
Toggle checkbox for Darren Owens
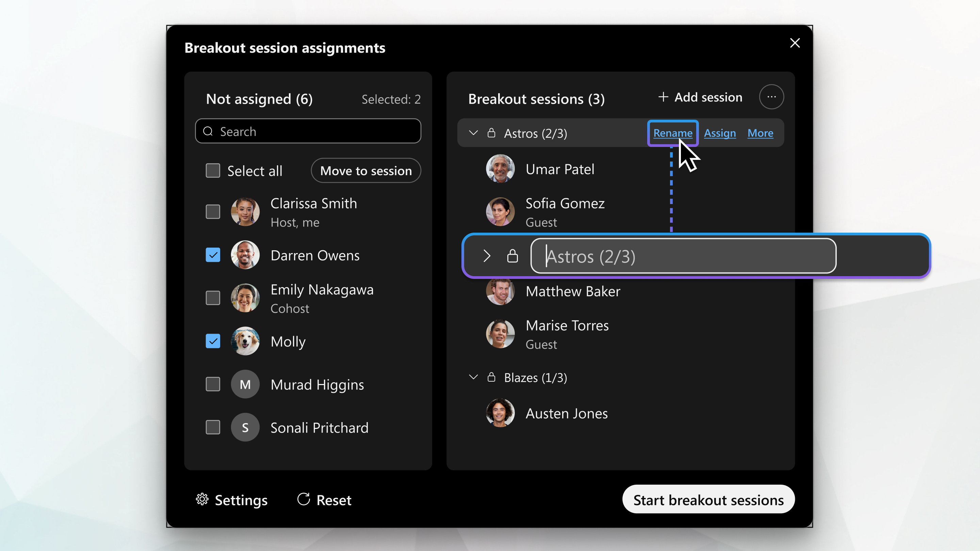click(213, 254)
